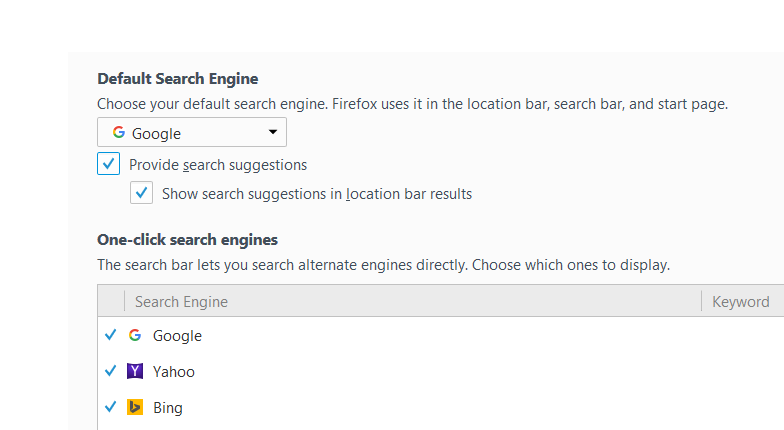784x430 pixels.
Task: Click the Google icon in the one-click engines list
Action: tap(135, 336)
